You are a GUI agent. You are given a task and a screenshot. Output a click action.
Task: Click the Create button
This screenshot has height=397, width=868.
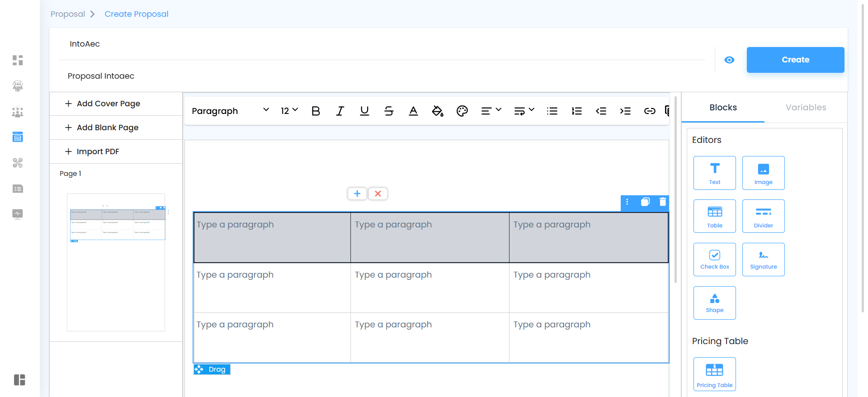click(x=795, y=60)
